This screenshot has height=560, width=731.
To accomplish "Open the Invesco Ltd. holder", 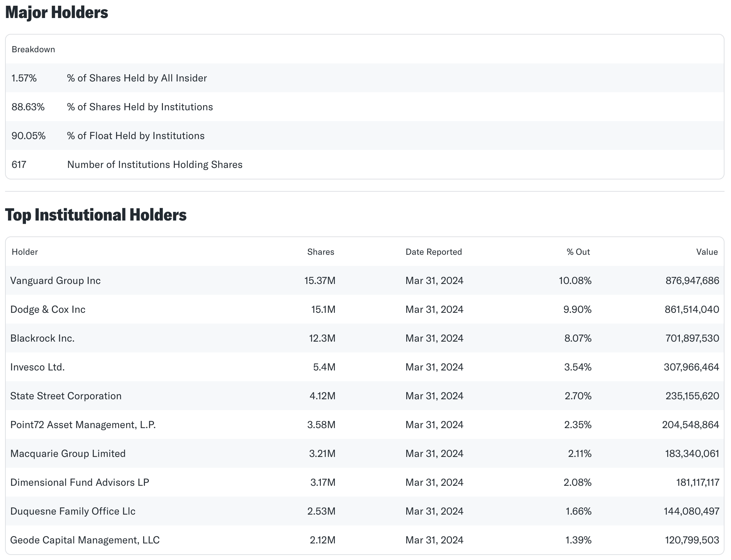I will click(x=37, y=367).
